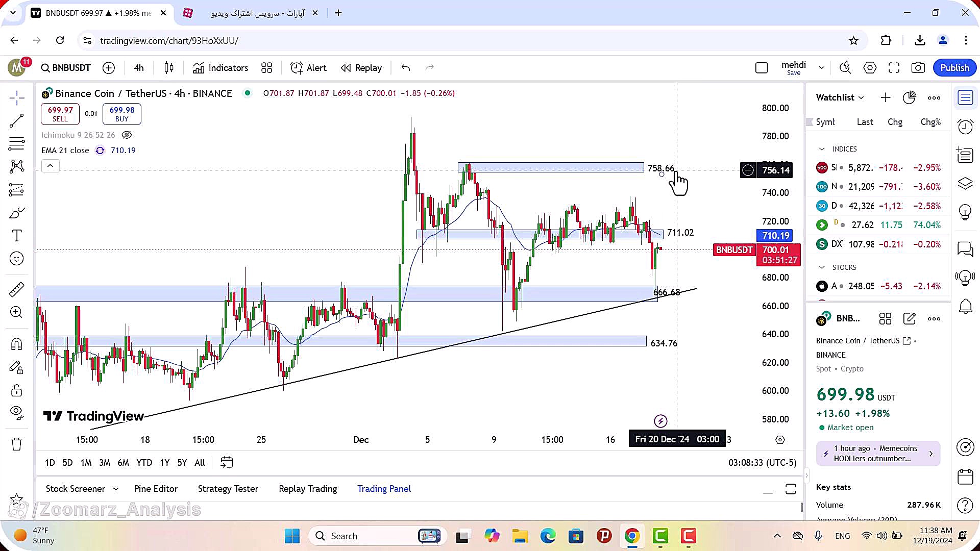This screenshot has width=980, height=551.
Task: Toggle Ichimoku indicator visibility
Action: click(x=127, y=135)
